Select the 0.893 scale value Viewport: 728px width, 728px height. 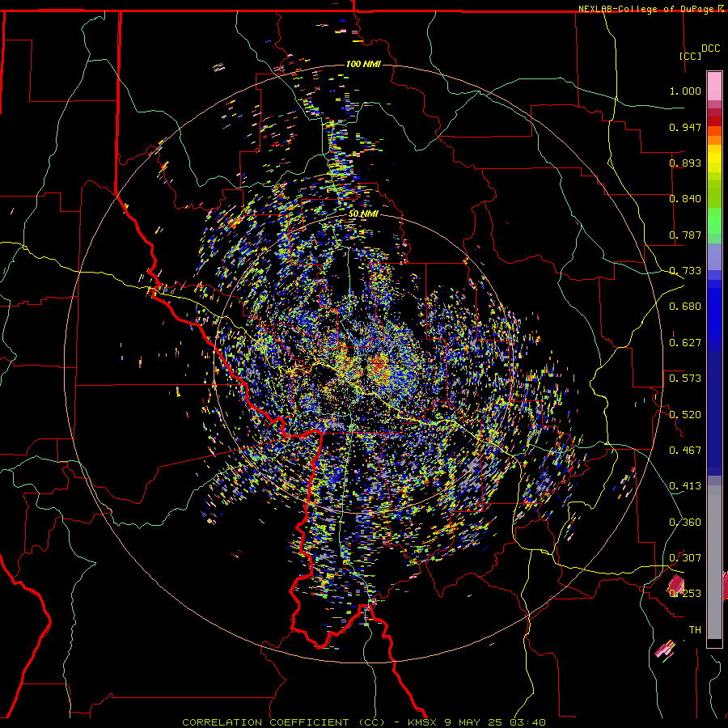point(685,163)
